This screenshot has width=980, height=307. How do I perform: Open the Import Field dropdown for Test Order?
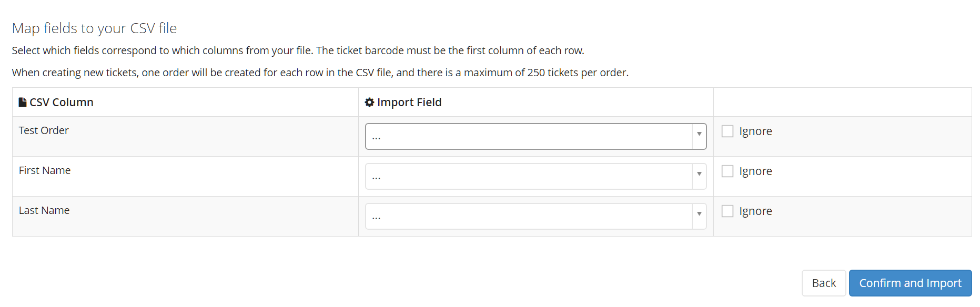pos(536,136)
